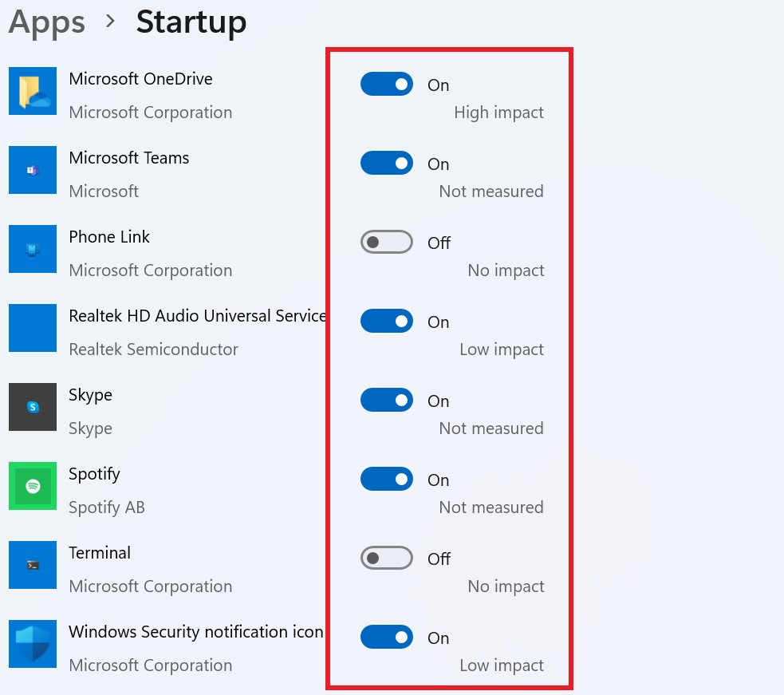Select the Spotify AB publisher text
Image resolution: width=784 pixels, height=695 pixels.
point(106,507)
